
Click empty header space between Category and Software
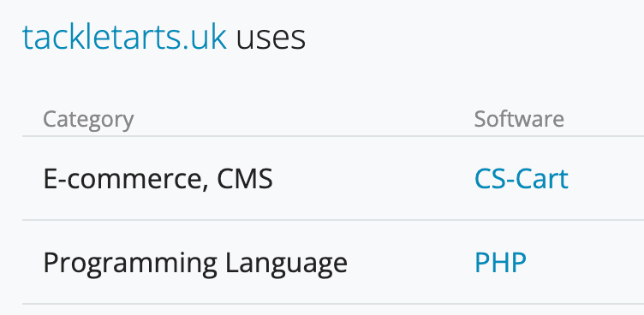coord(304,120)
